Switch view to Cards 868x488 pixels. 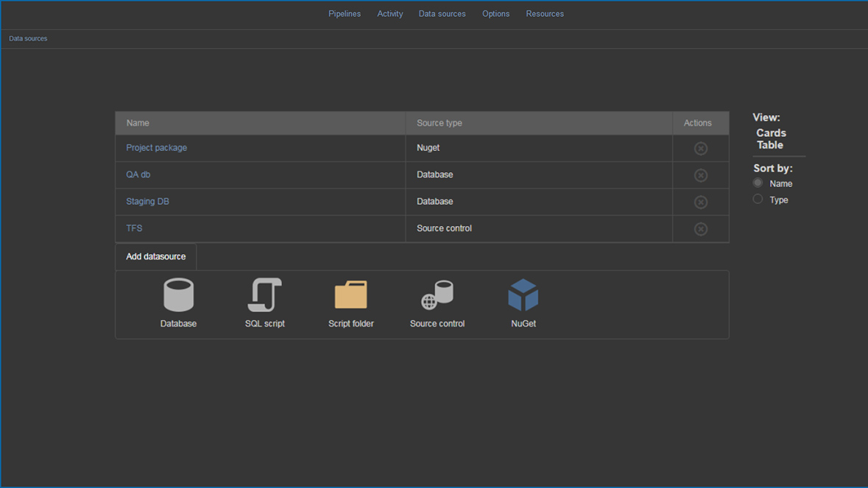pos(771,132)
